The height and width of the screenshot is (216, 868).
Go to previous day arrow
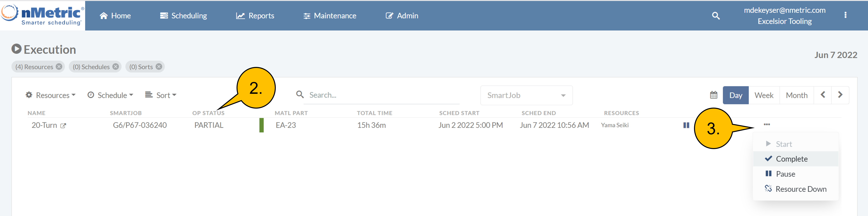coord(822,95)
